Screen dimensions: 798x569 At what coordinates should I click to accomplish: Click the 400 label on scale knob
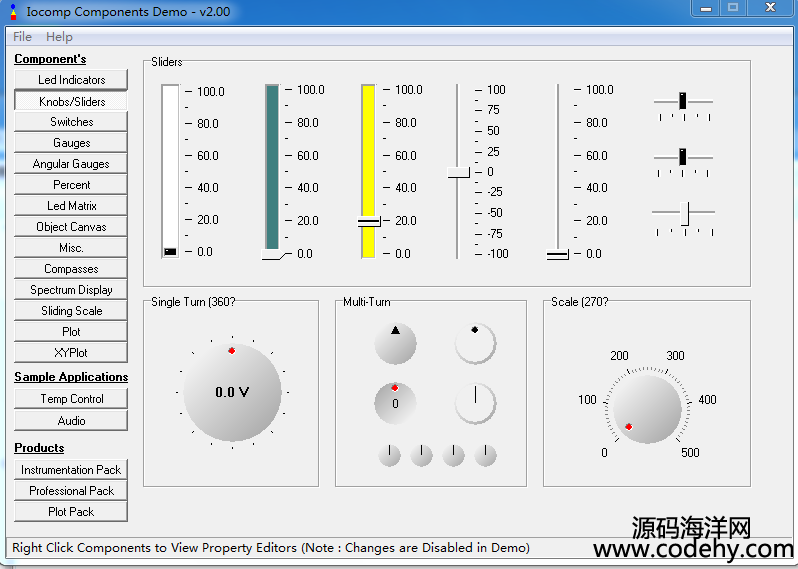pos(707,400)
